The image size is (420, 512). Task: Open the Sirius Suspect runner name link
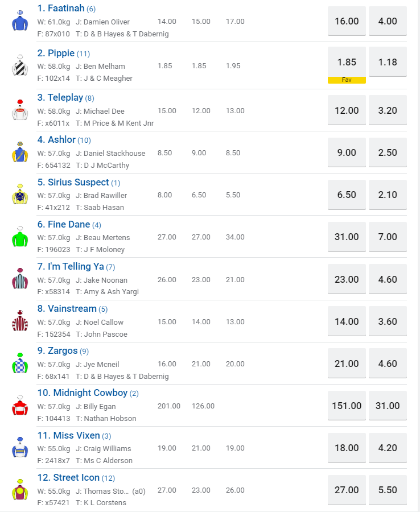click(73, 182)
